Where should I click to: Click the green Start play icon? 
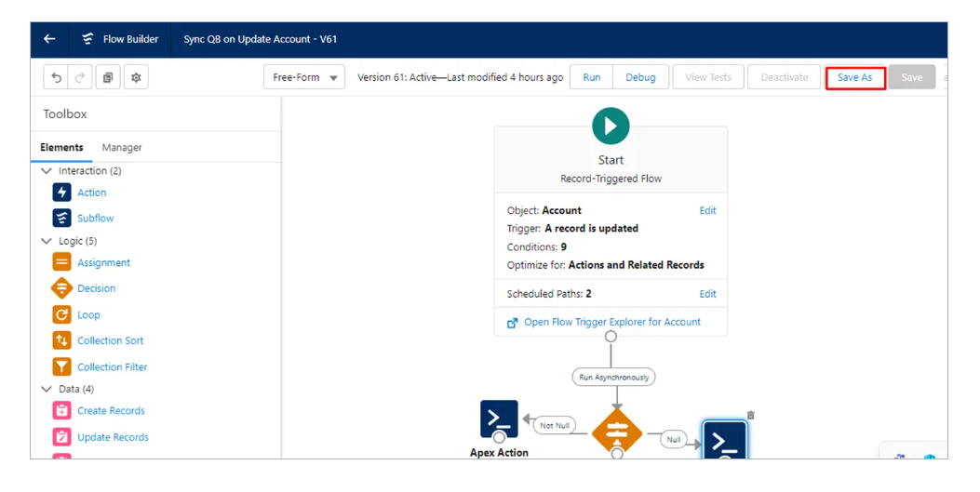[611, 126]
